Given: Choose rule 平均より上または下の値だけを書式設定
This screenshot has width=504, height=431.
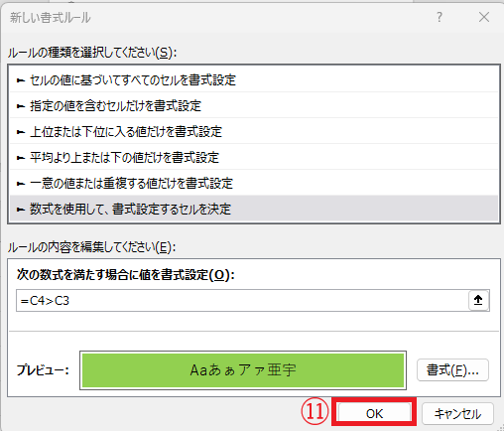Looking at the screenshot, I should [x=254, y=157].
